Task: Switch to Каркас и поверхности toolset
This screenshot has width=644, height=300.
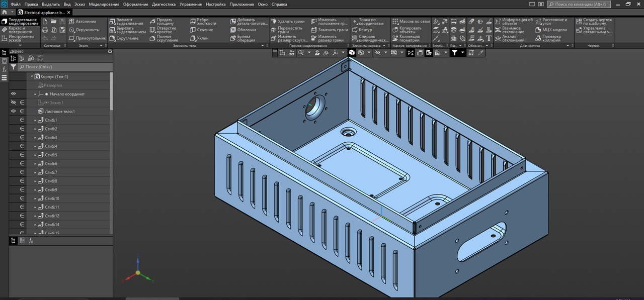Action: click(20, 30)
